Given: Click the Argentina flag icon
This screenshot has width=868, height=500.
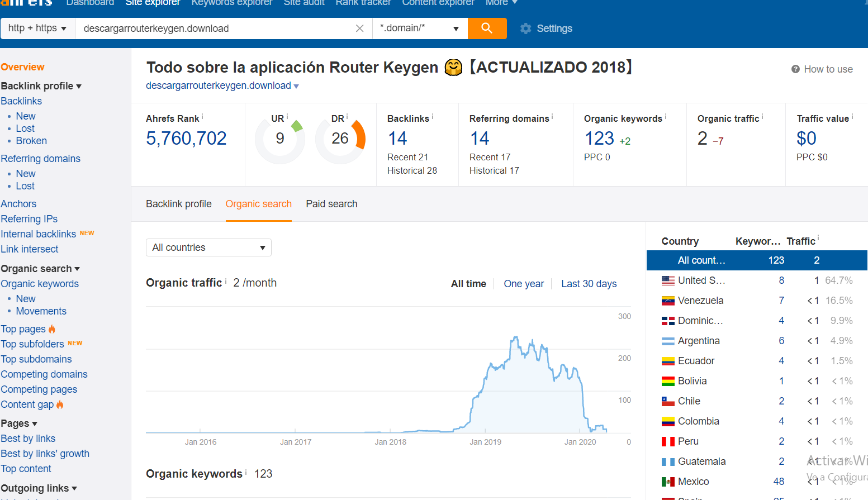Looking at the screenshot, I should tap(668, 341).
